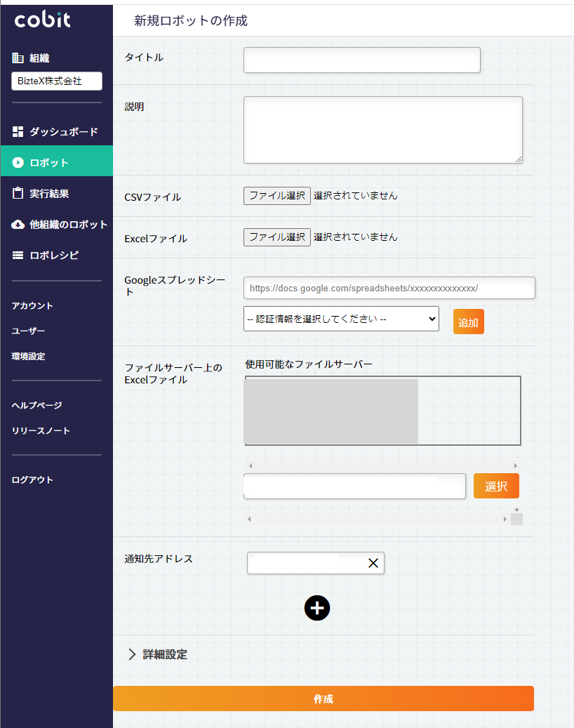Choose Excel file with ファイル選択 button
Screen dimensions: 574x728
[x=277, y=237]
